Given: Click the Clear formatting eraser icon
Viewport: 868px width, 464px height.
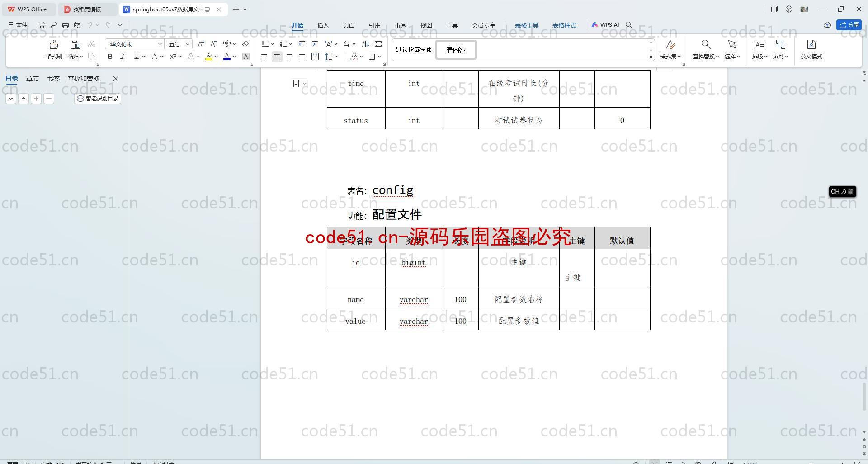Looking at the screenshot, I should coord(246,44).
